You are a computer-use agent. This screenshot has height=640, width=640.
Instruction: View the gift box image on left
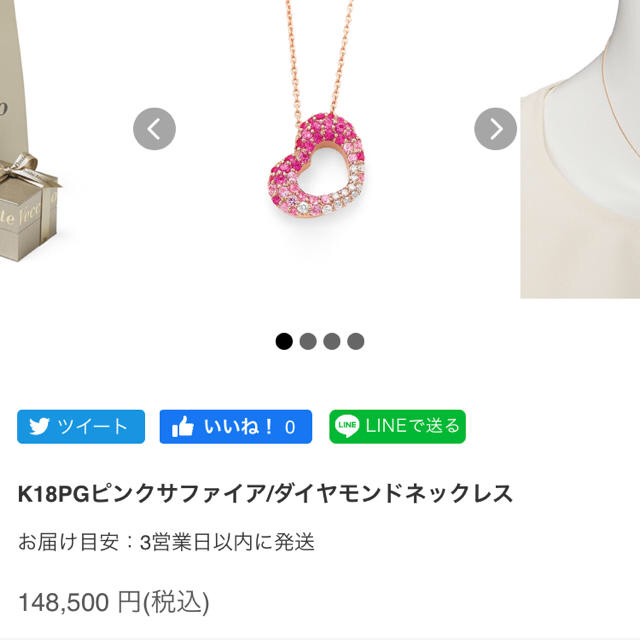[x=29, y=131]
